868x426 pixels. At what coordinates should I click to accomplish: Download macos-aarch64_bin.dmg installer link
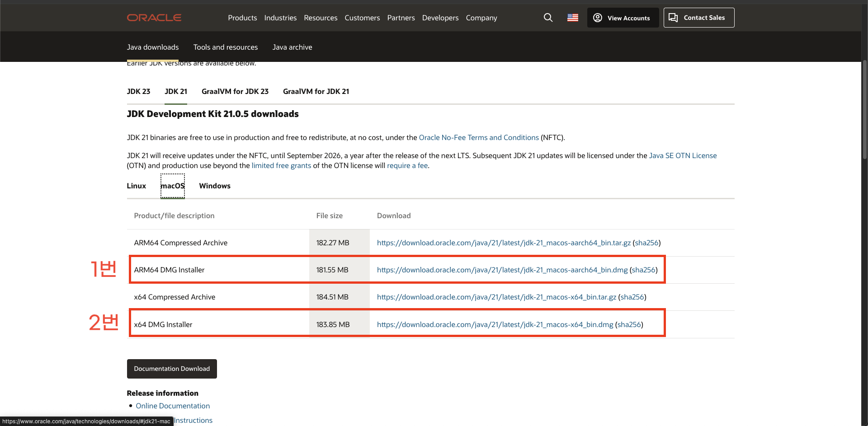[502, 270]
